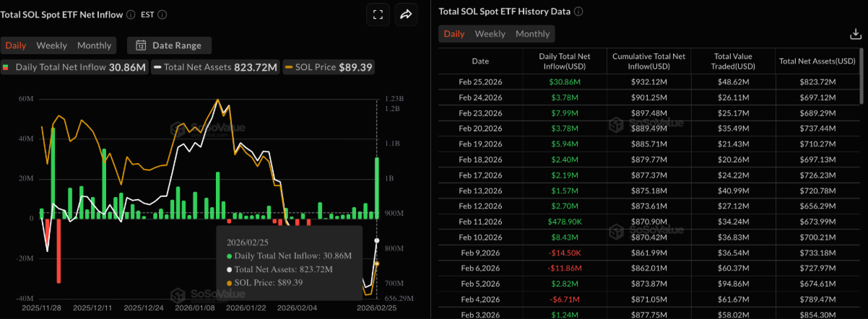Select Monthly tab in history table
The image size is (868, 319).
click(x=533, y=34)
